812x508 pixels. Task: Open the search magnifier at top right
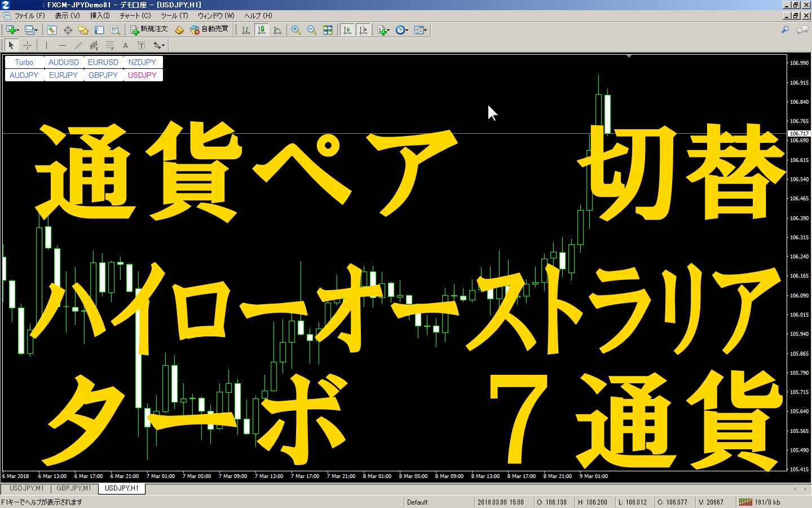[785, 30]
